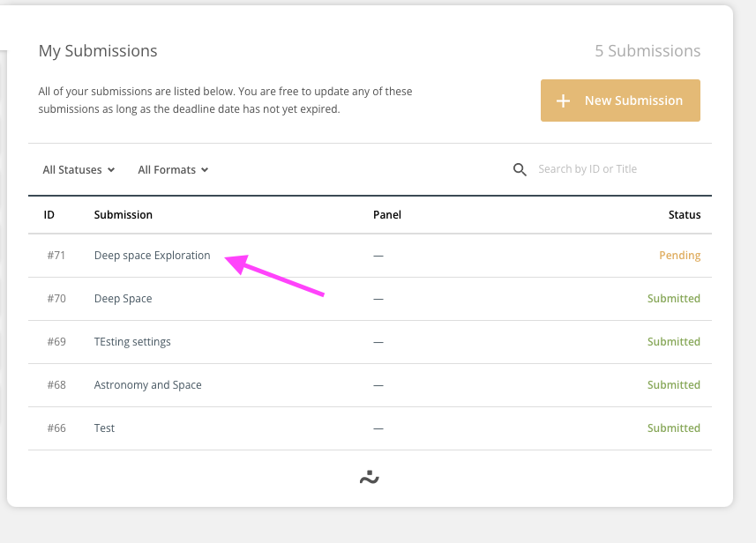
Task: Open the Test submission
Action: pyautogui.click(x=103, y=428)
